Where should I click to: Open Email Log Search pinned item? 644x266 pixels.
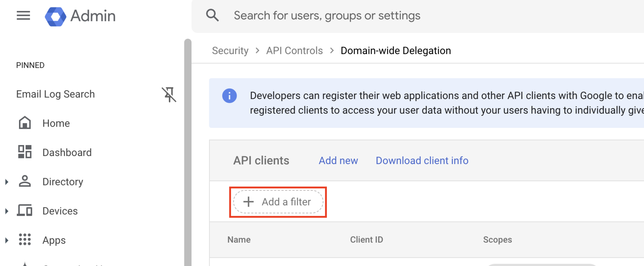(x=56, y=94)
